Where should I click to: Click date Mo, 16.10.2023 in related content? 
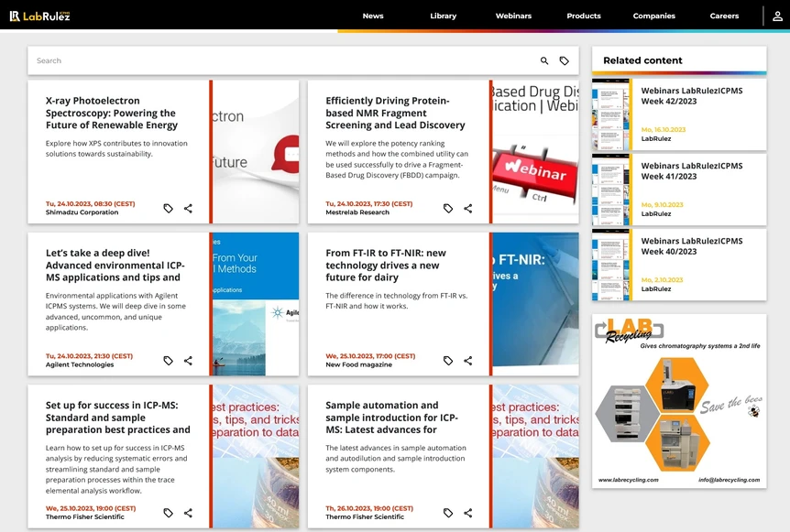click(663, 130)
